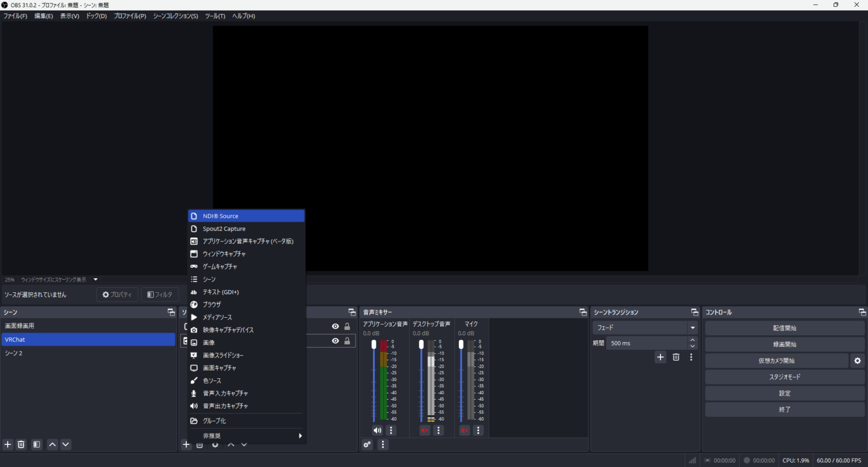868x467 pixels.
Task: Move the selected source down the list
Action: point(244,445)
